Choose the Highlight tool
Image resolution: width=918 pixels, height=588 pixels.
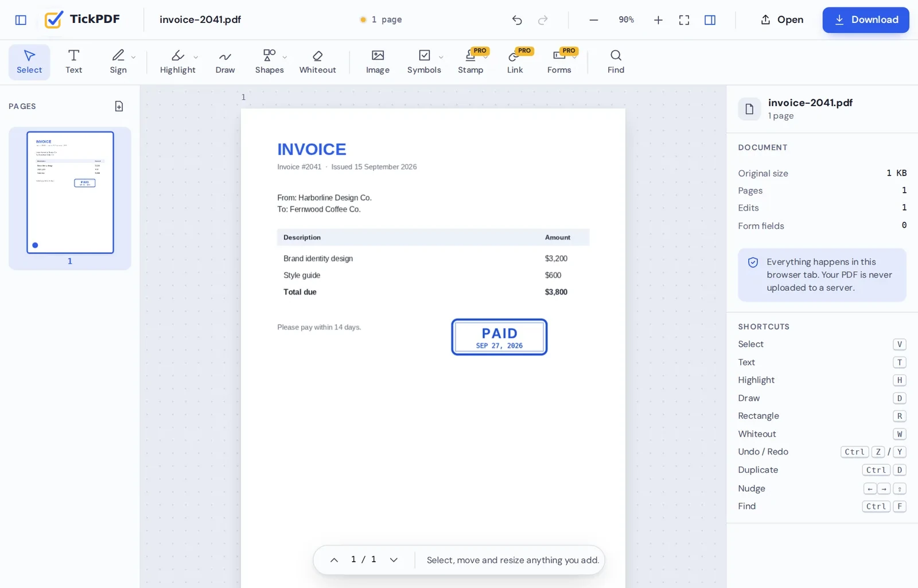tap(177, 62)
